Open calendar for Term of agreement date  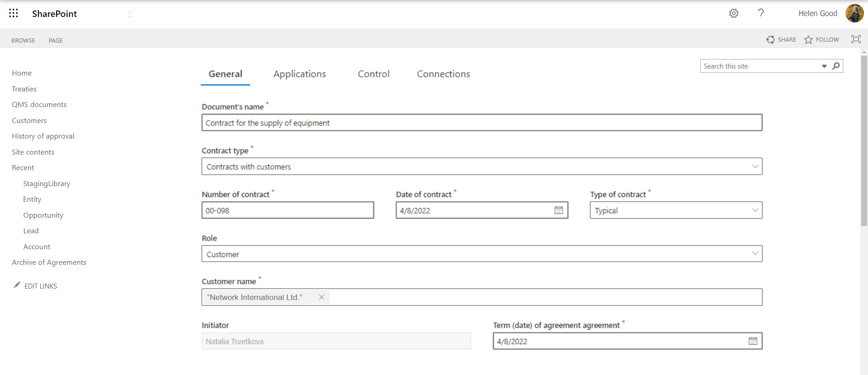[x=752, y=341]
